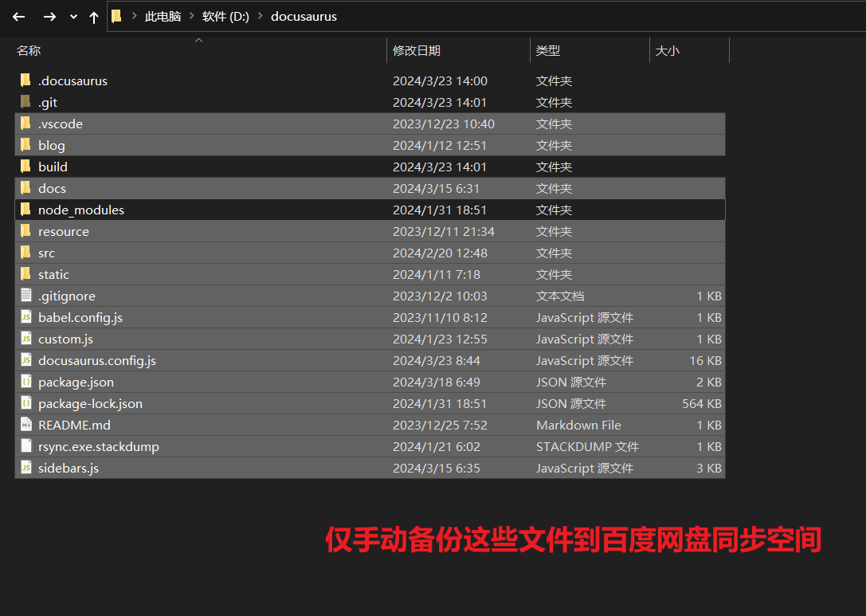
Task: Click the docusaurus.config.js file icon
Action: tap(26, 359)
